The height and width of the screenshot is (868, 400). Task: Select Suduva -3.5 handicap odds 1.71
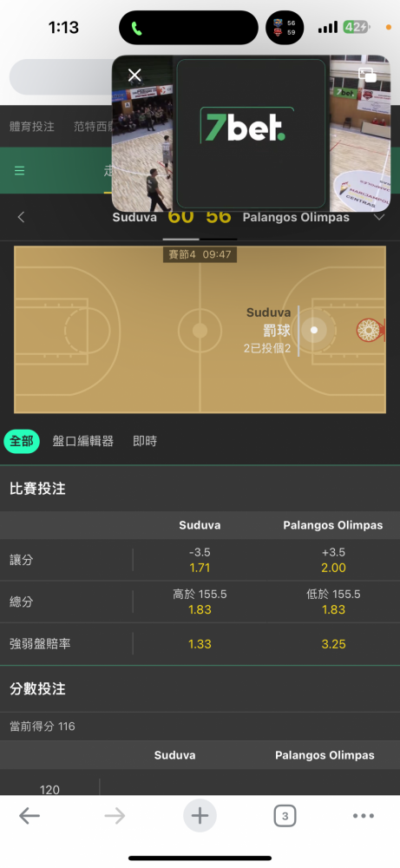tap(200, 560)
